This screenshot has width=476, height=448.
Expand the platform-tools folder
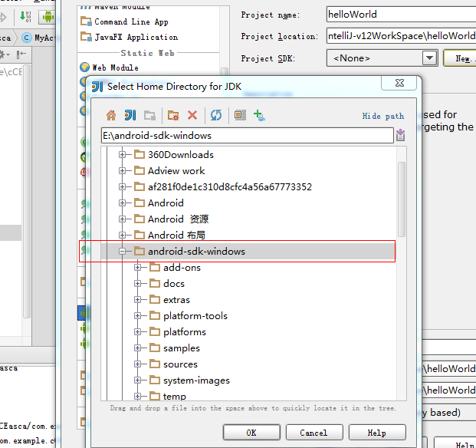138,316
